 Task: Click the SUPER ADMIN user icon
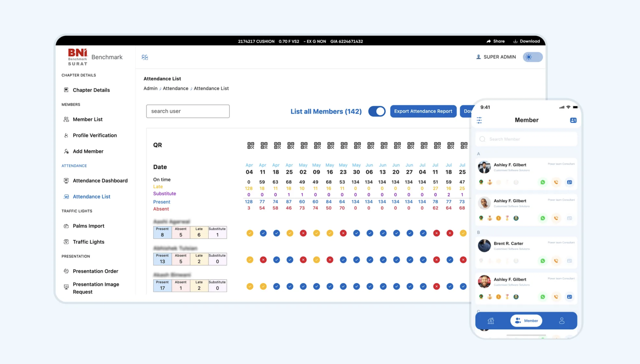[x=478, y=57]
